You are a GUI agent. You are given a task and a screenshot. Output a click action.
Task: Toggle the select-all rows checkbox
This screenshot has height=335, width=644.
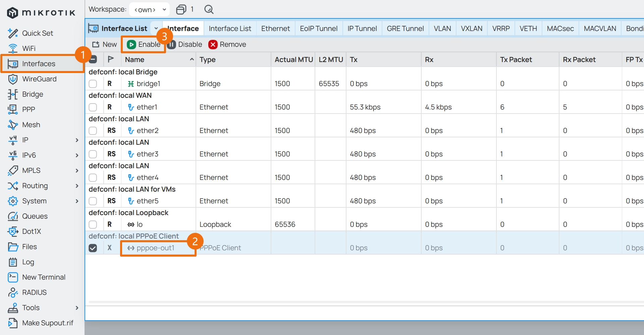(x=93, y=59)
